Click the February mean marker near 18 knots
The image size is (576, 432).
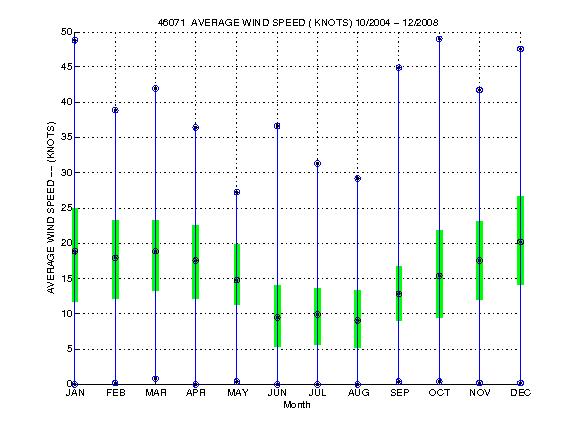tap(115, 258)
